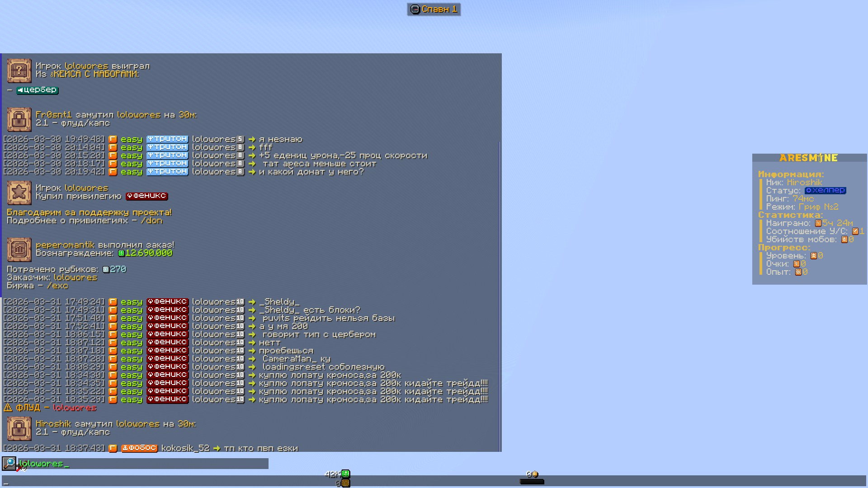868x488 pixels.
Task: Click the yellow warning triangle before ФЛУД
Action: pyautogui.click(x=8, y=408)
